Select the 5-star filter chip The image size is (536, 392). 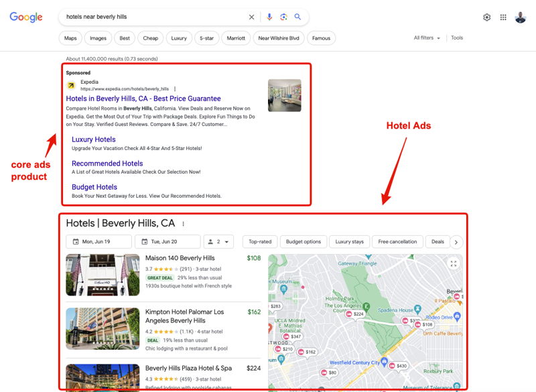click(x=206, y=38)
